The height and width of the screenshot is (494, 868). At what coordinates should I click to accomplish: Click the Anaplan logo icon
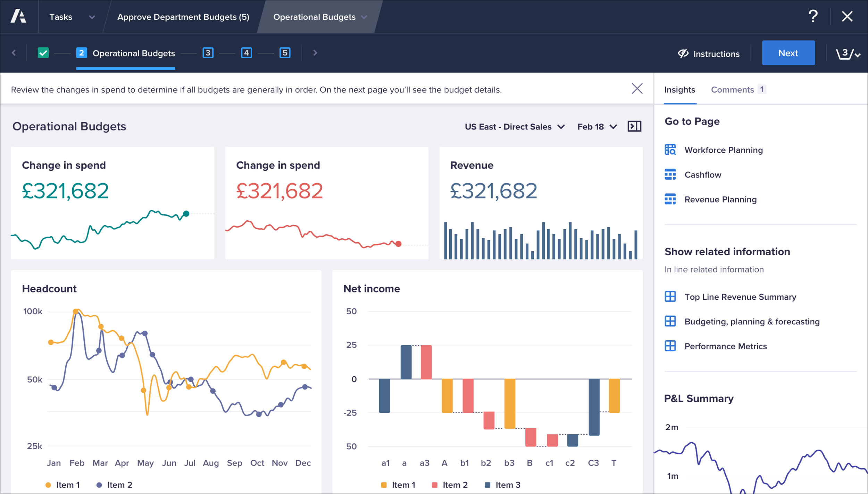tap(18, 16)
